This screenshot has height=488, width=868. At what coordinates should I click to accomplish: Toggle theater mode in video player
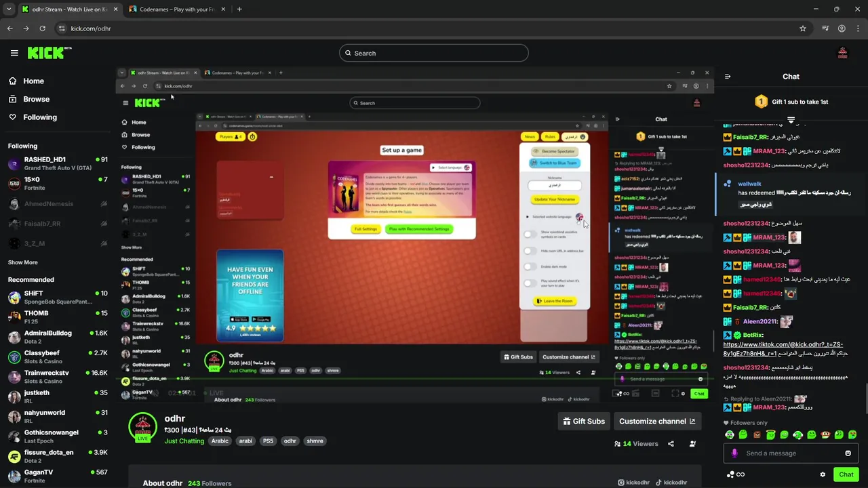click(655, 393)
